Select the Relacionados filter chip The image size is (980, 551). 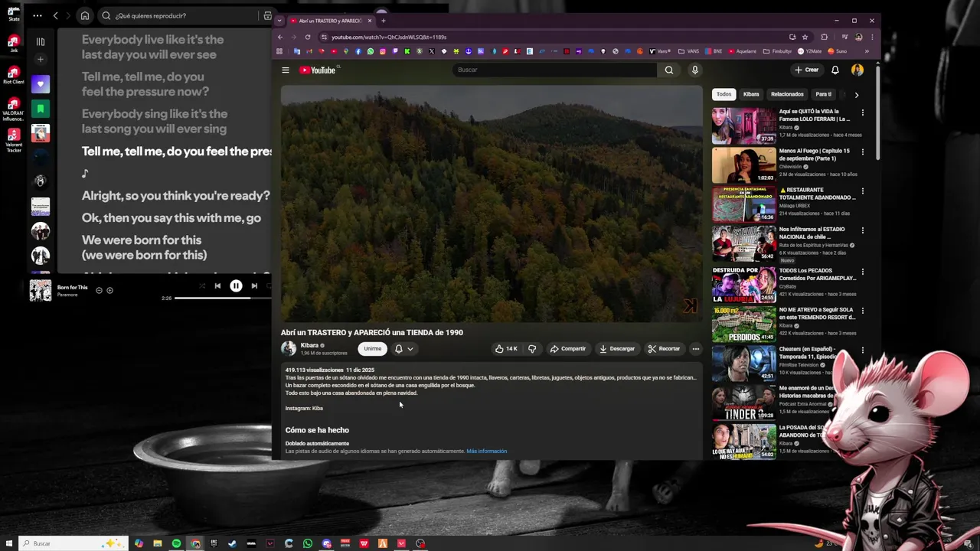point(787,94)
